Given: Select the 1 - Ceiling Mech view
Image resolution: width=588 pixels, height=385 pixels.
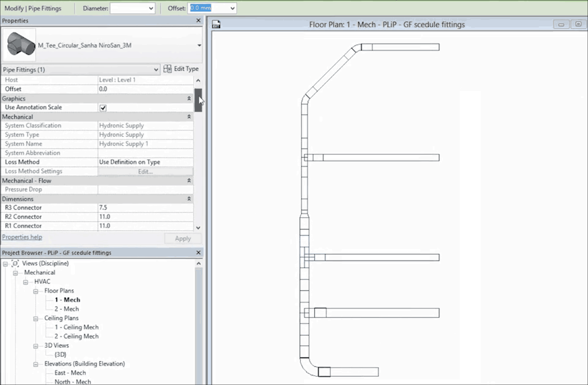Looking at the screenshot, I should coord(76,327).
